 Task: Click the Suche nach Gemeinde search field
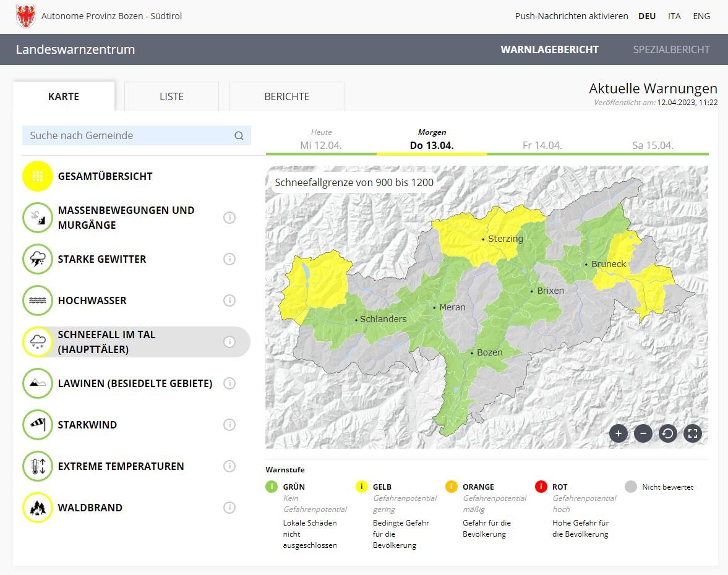pos(124,135)
